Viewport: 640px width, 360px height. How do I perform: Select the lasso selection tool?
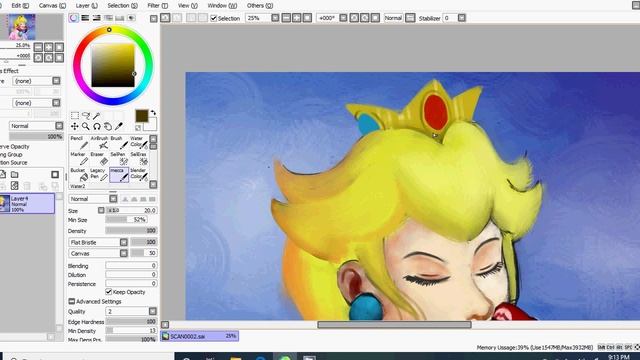tap(86, 116)
